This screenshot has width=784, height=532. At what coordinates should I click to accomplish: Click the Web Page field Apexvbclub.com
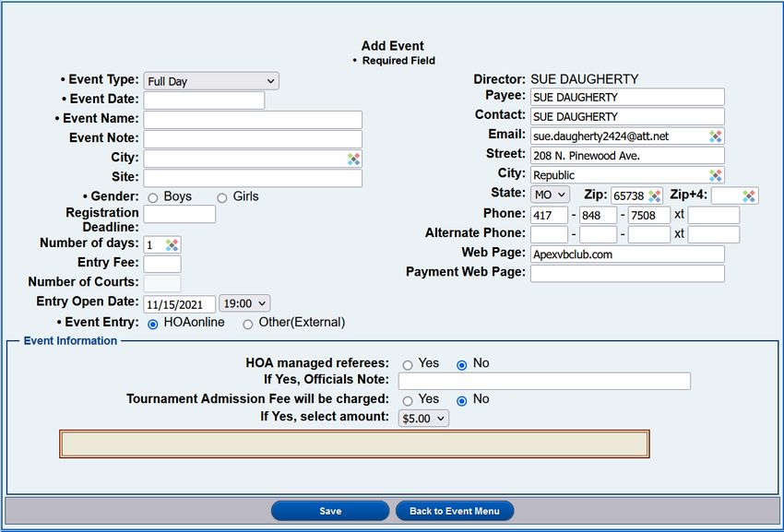[x=627, y=254]
